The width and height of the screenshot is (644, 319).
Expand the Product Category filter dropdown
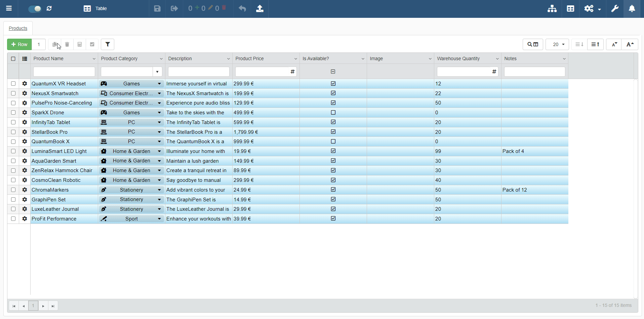(x=157, y=72)
